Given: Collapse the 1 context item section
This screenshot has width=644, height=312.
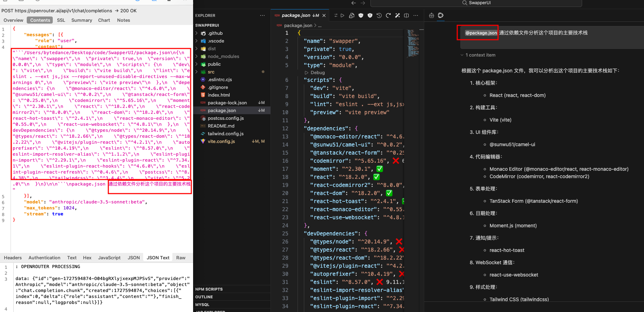Looking at the screenshot, I should [478, 55].
